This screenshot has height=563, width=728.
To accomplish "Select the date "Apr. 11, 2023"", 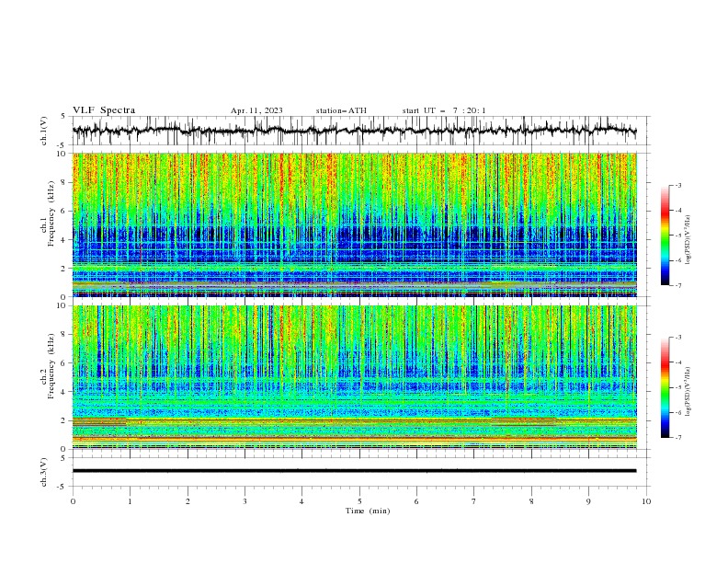I will click(x=256, y=110).
